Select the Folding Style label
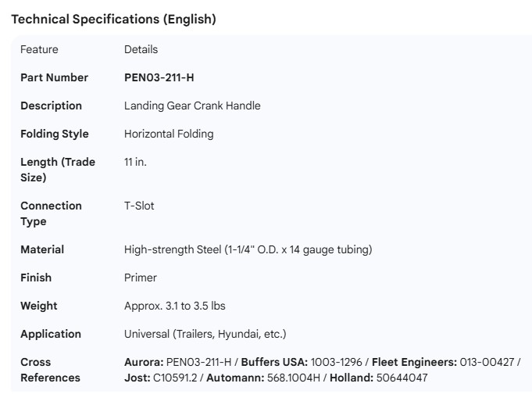Screen dimensions: 532x394 [54, 134]
